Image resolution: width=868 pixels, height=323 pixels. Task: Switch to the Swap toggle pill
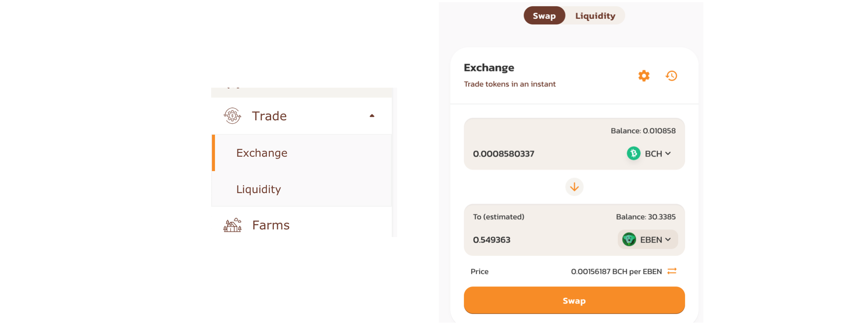coord(544,16)
